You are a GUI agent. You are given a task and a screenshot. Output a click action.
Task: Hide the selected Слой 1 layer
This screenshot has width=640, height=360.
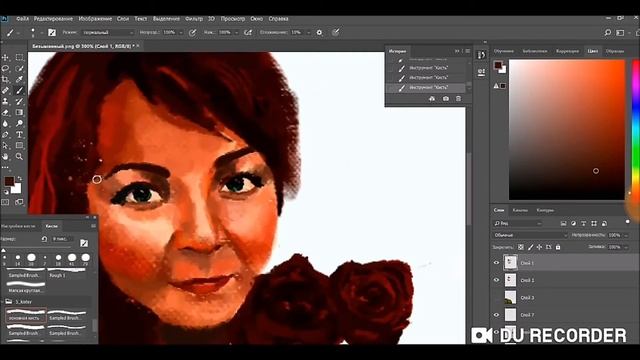pyautogui.click(x=496, y=263)
